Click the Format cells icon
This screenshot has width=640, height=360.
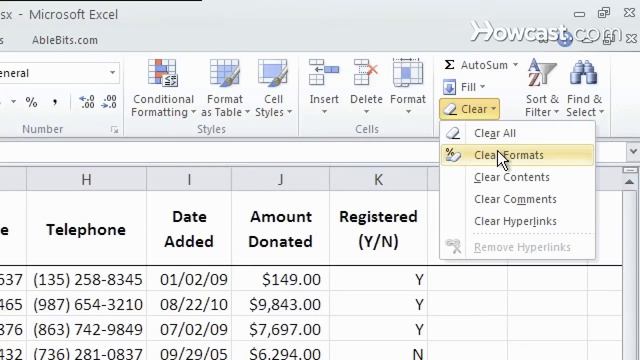point(407,72)
